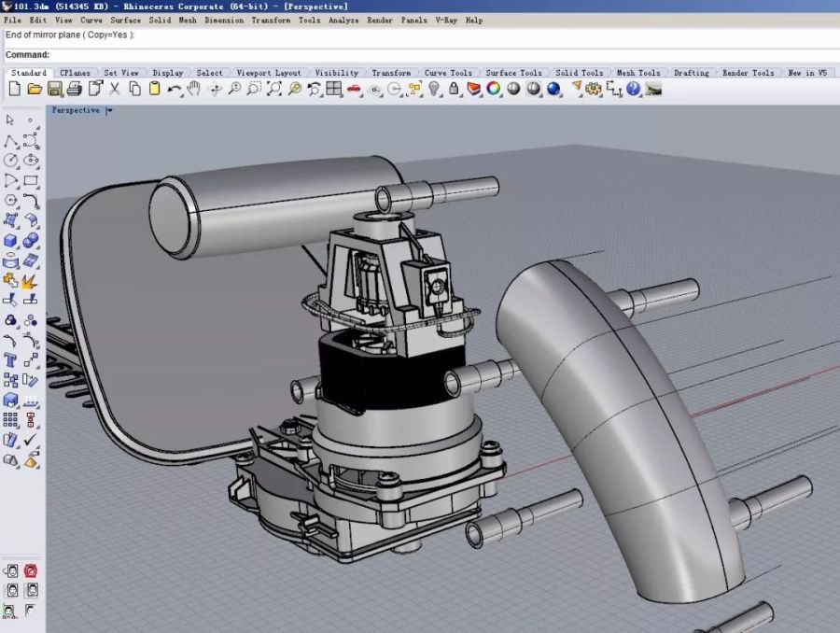Click the color wheel icon in toolbar
This screenshot has height=633, width=840.
pyautogui.click(x=493, y=89)
